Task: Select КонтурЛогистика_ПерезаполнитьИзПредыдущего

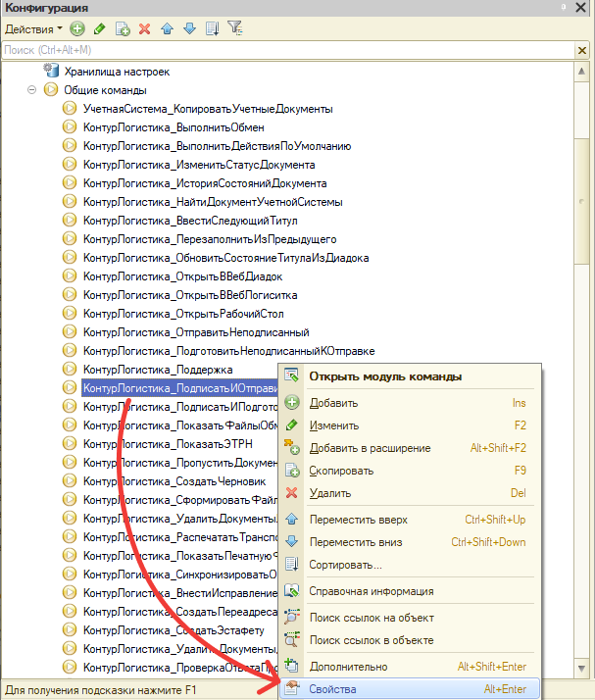Action: tap(210, 240)
